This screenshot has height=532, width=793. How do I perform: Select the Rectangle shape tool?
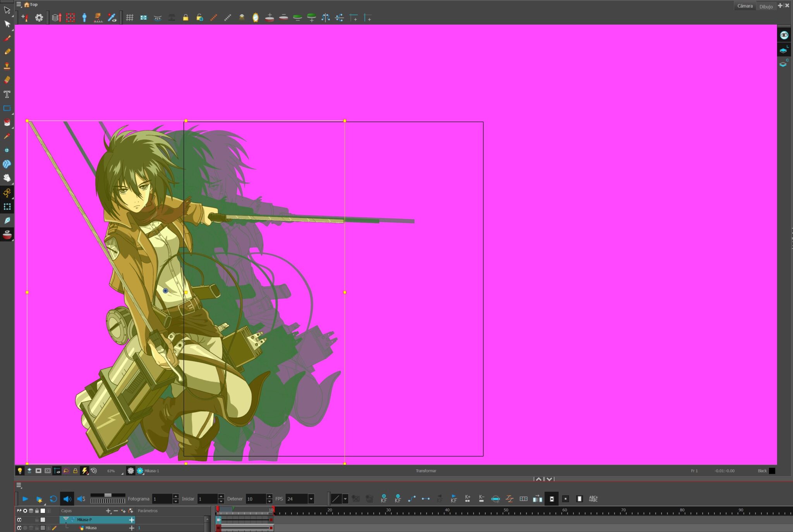pyautogui.click(x=7, y=109)
